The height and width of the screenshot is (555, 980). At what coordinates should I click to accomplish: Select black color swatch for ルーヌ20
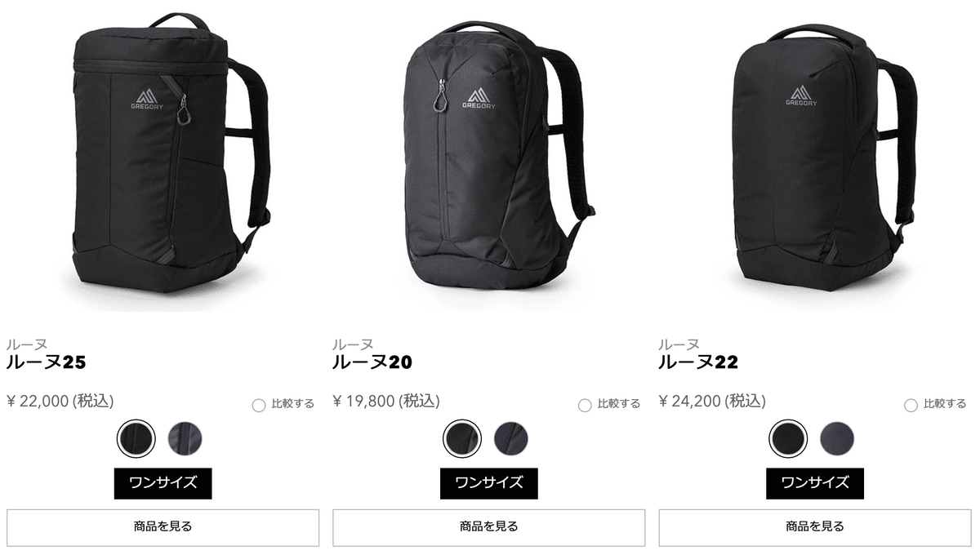pyautogui.click(x=461, y=439)
